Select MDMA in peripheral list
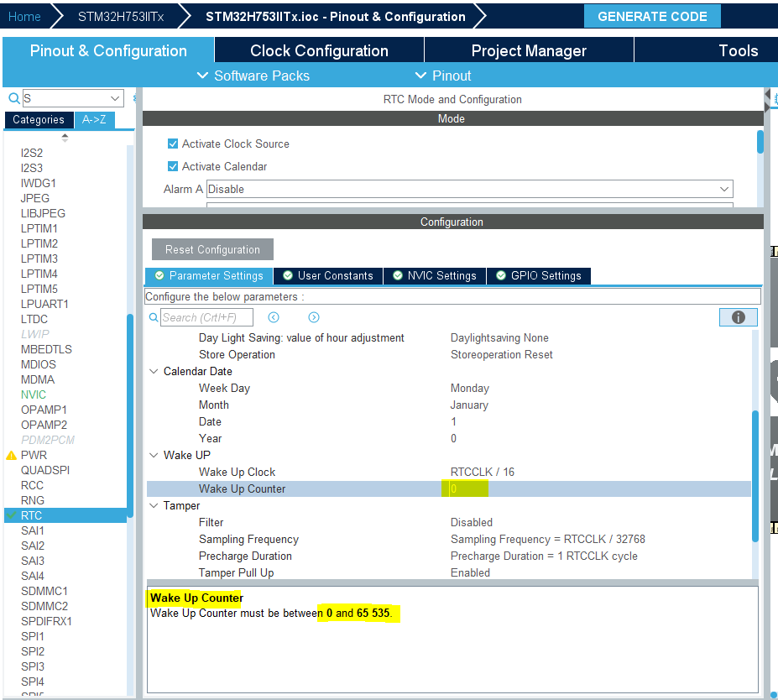Viewport: 778px width, 700px height. (x=38, y=379)
